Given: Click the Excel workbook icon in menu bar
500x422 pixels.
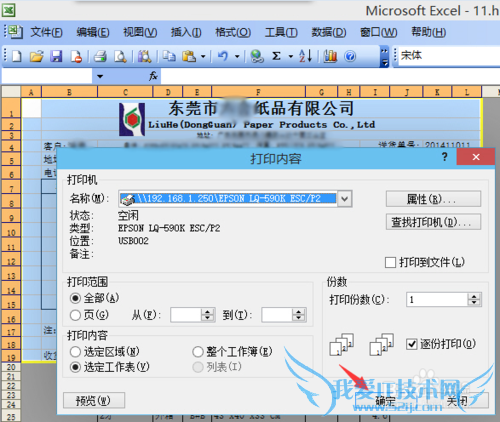Looking at the screenshot, I should (15, 32).
